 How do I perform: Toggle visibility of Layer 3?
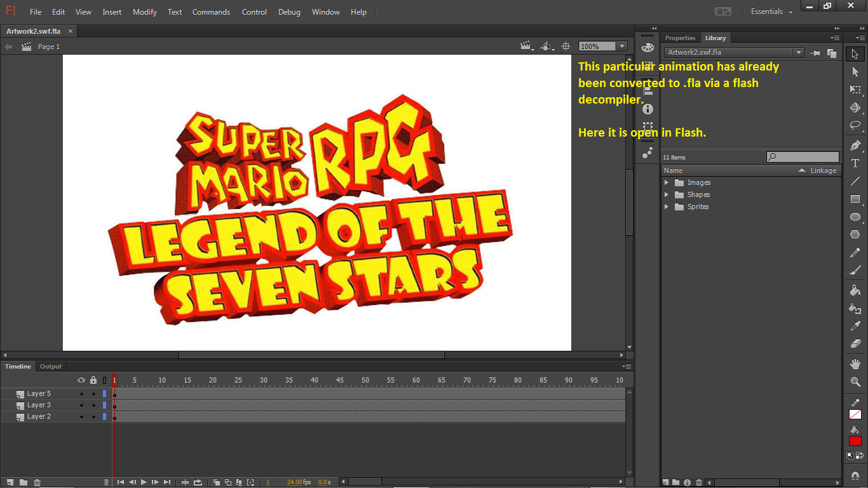(x=81, y=405)
